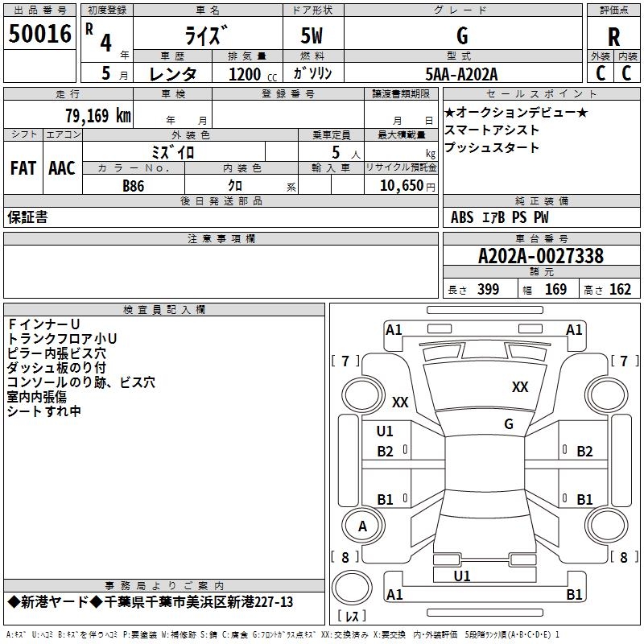The image size is (644, 644).
Task: Select the note 室内内張傷
Action: [37, 397]
